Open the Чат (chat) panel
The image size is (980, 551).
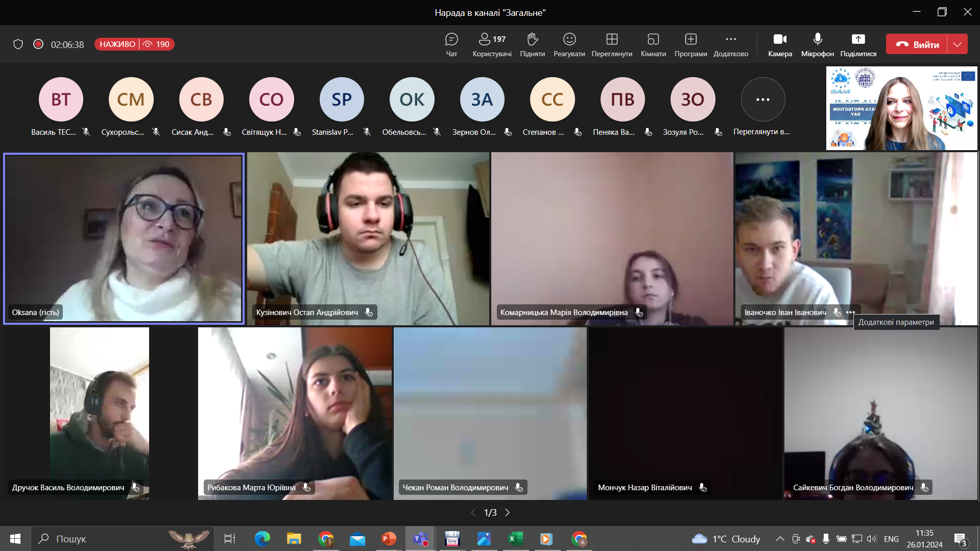[x=451, y=44]
